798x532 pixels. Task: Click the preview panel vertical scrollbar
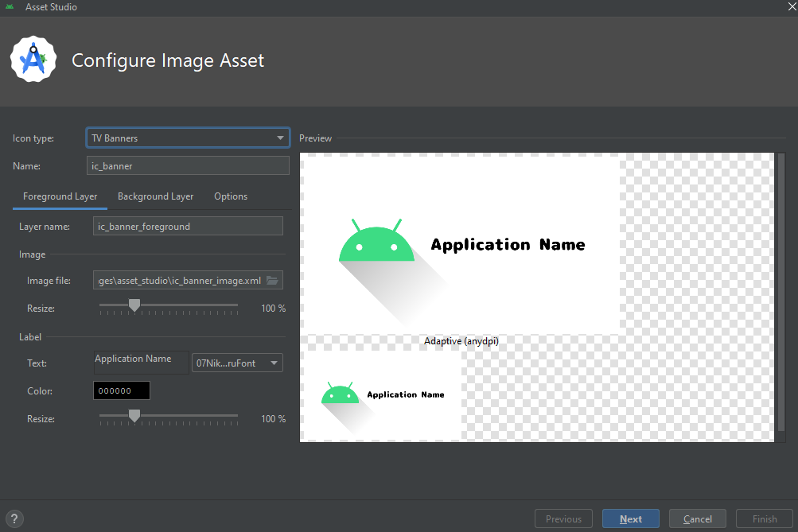coord(781,293)
